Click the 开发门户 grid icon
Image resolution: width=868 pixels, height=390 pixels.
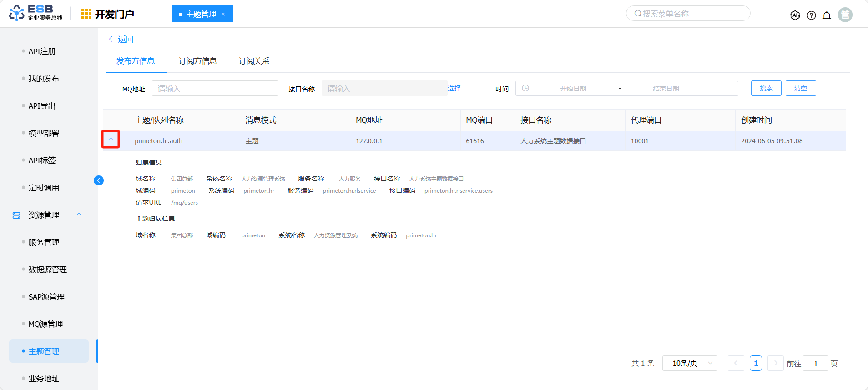point(86,14)
